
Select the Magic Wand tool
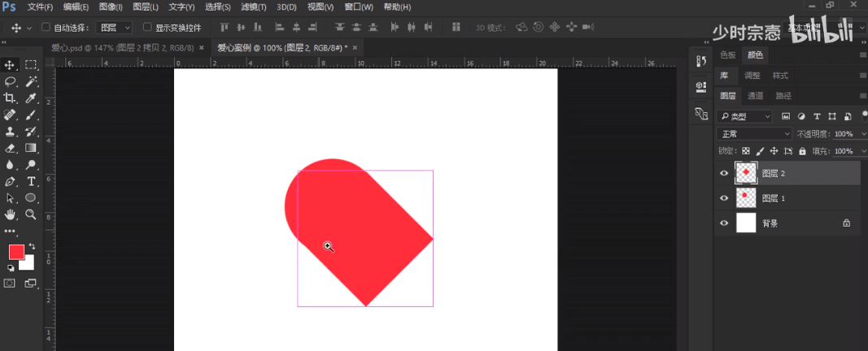point(31,82)
